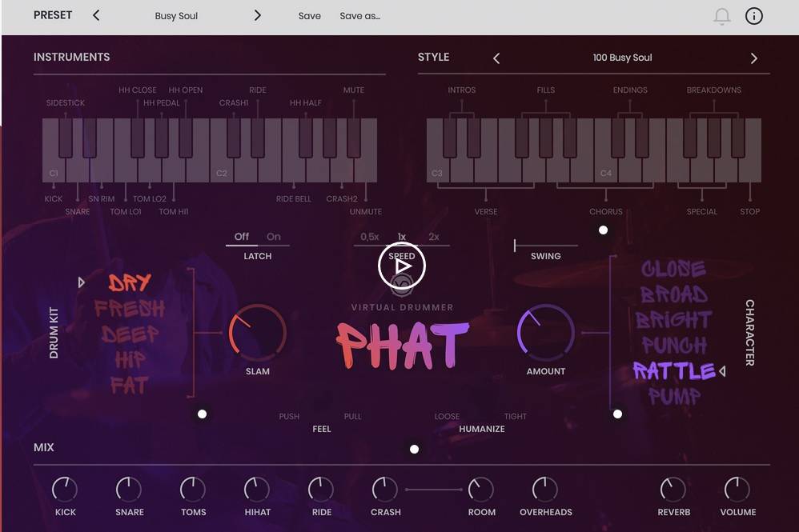
Task: Choose the FRESH drum kit
Action: 130,309
